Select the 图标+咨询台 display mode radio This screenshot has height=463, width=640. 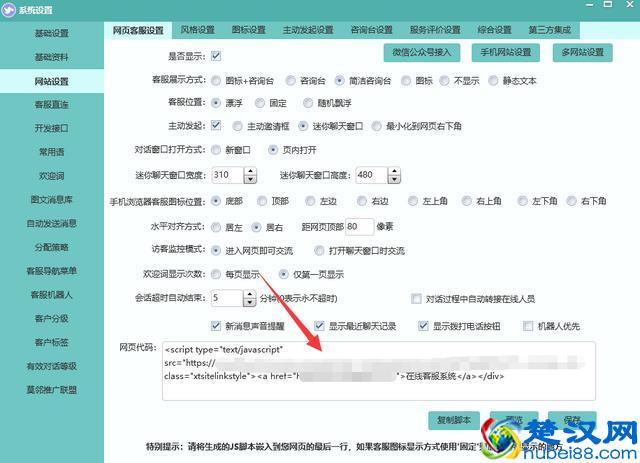[217, 78]
